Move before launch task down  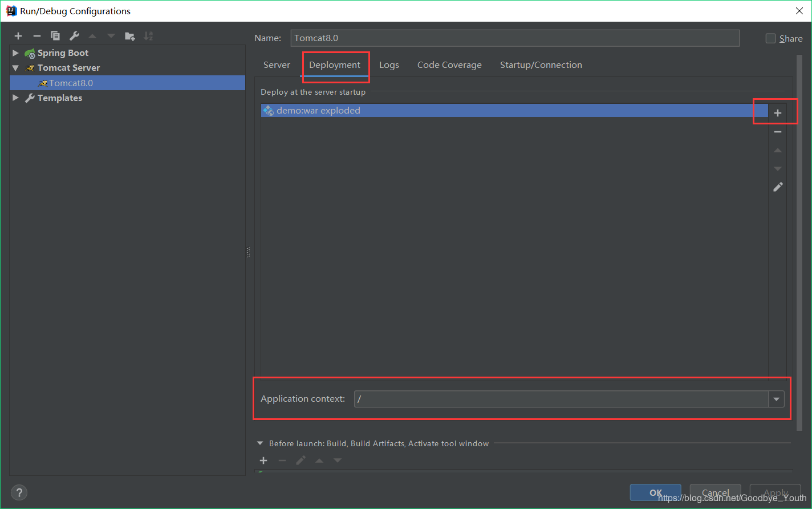pyautogui.click(x=338, y=460)
